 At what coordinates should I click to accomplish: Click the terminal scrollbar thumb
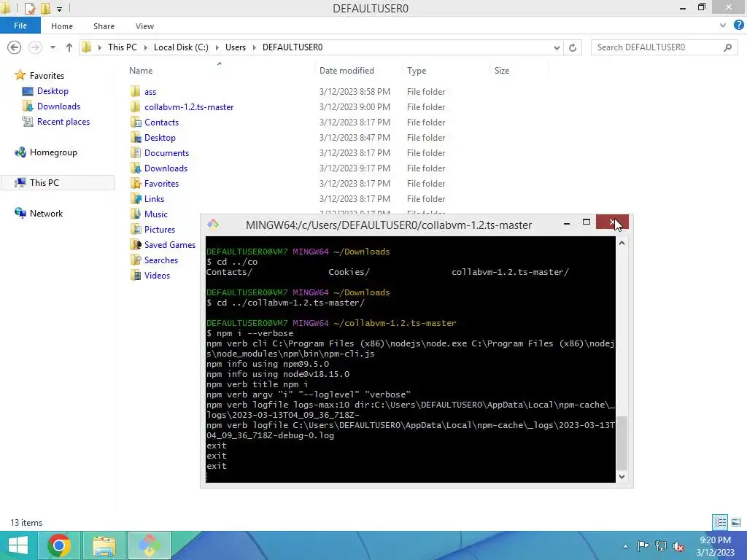[x=622, y=443]
